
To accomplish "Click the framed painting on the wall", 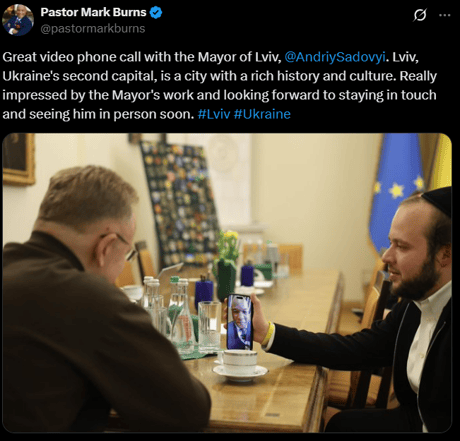I will pyautogui.click(x=18, y=159).
